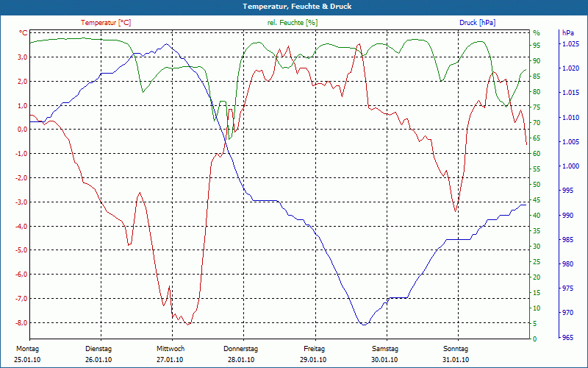Click the '30' humidity axis value
The width and height of the screenshot is (588, 368).
click(537, 247)
